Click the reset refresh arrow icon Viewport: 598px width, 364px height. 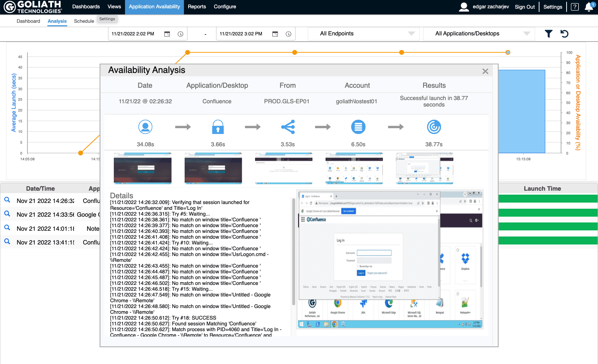pyautogui.click(x=564, y=34)
